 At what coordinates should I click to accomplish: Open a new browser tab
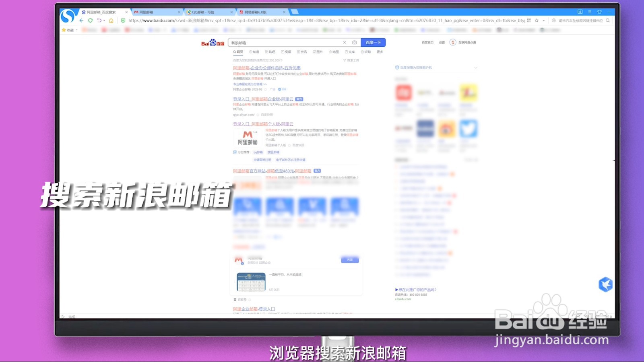(295, 12)
